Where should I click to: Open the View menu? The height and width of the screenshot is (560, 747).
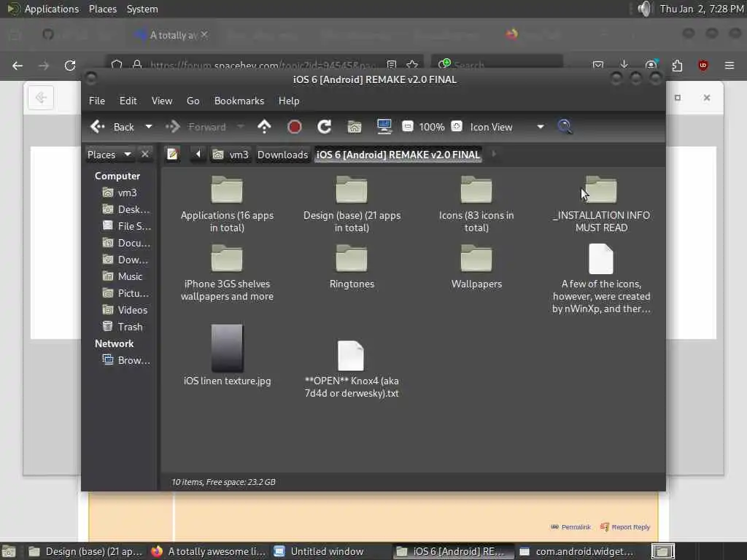point(162,101)
